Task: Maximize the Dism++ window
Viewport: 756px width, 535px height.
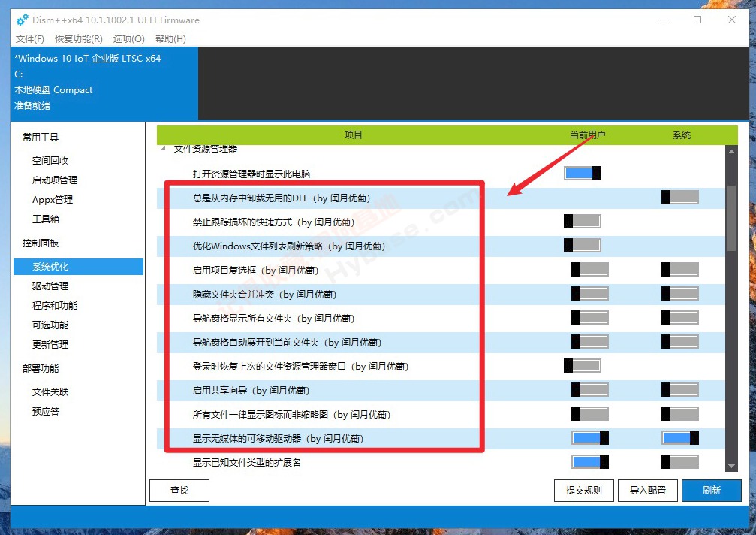Action: pos(697,20)
